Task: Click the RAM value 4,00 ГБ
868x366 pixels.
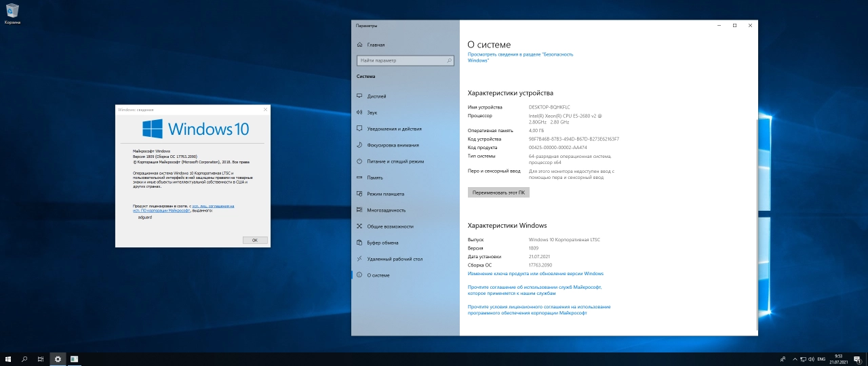Action: tap(536, 131)
